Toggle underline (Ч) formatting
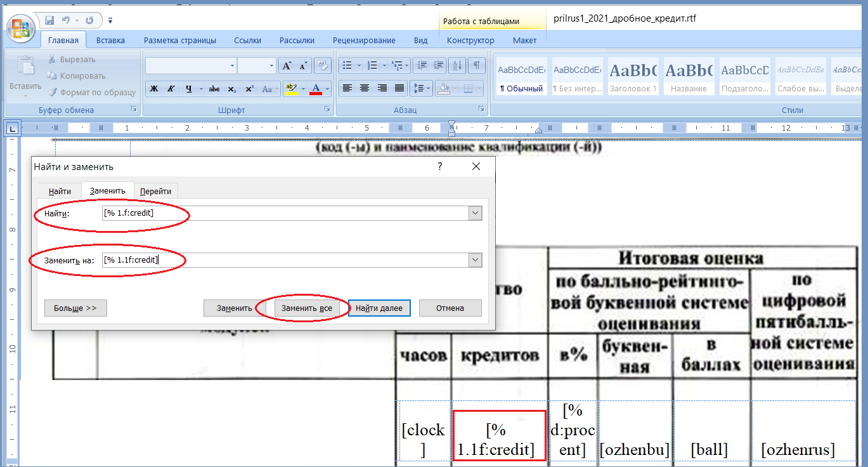 tap(188, 89)
